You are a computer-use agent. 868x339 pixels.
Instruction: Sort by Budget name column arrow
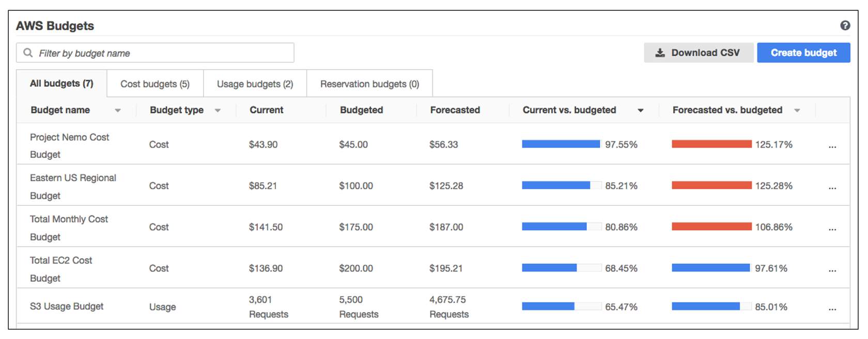pyautogui.click(x=118, y=110)
